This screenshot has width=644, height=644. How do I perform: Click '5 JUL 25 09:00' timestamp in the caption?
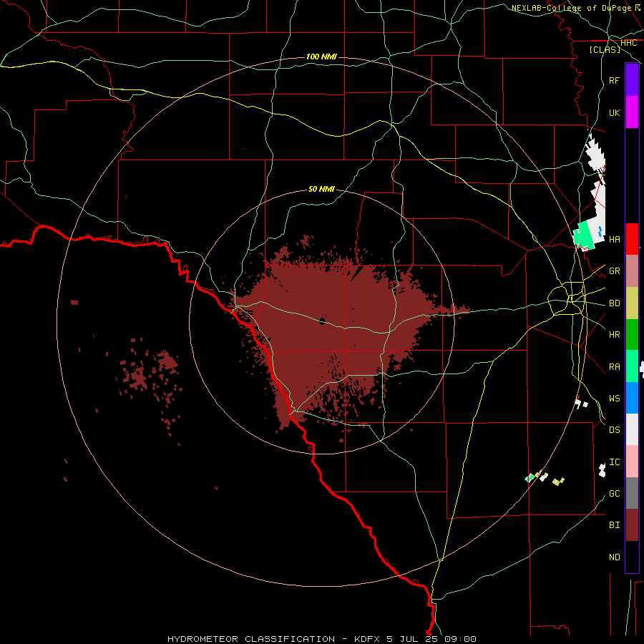click(431, 639)
